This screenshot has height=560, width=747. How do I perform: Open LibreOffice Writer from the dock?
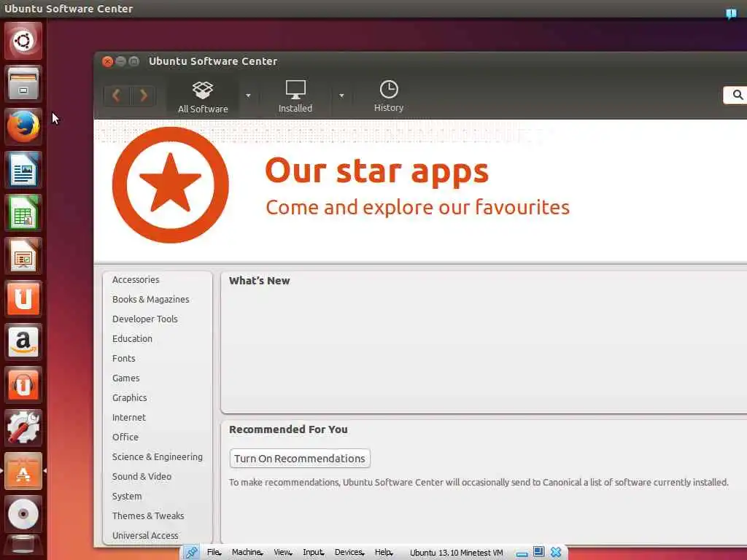[x=23, y=169]
